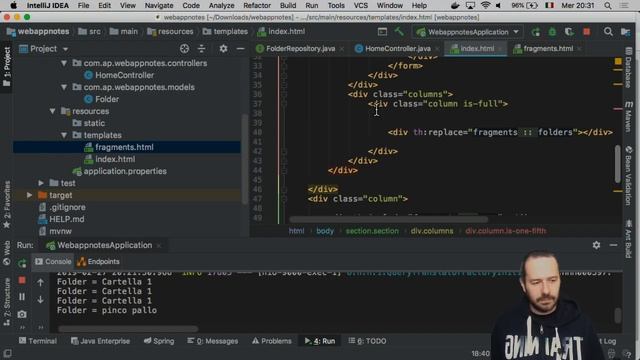The width and height of the screenshot is (640, 360).
Task: Open 0: Messages tool window
Action: click(x=213, y=341)
